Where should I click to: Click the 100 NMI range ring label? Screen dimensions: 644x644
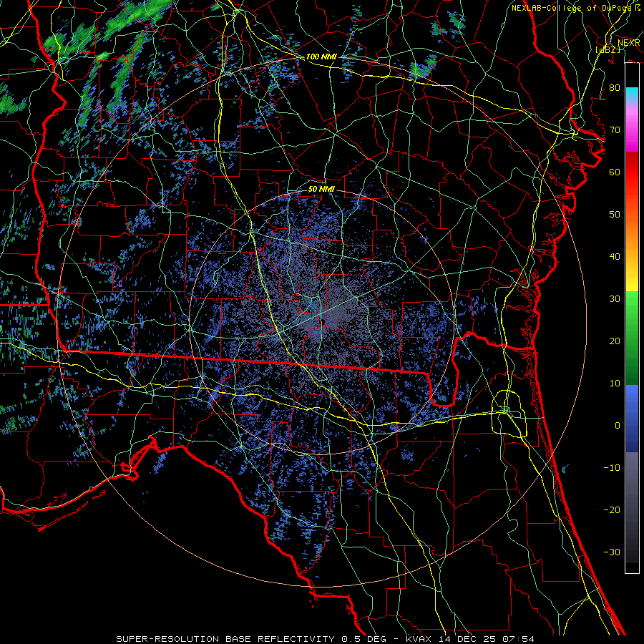point(321,57)
